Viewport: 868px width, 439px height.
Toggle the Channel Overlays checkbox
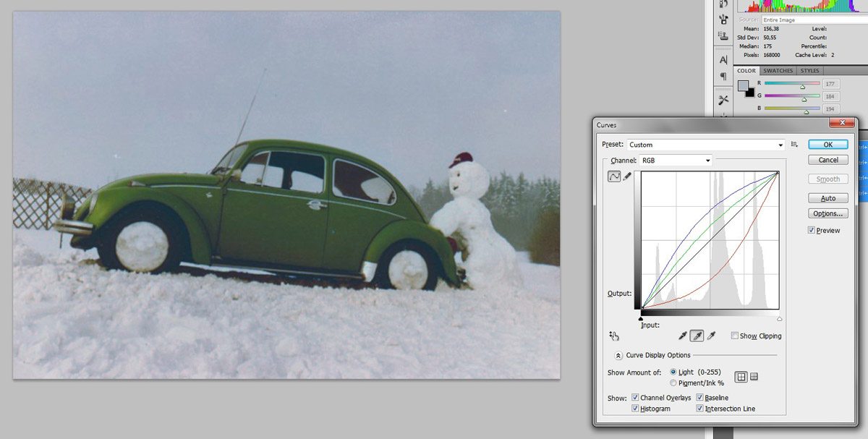(x=635, y=398)
